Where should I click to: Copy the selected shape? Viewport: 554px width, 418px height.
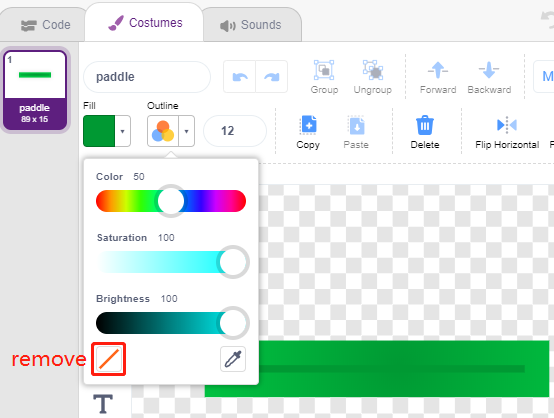(308, 133)
